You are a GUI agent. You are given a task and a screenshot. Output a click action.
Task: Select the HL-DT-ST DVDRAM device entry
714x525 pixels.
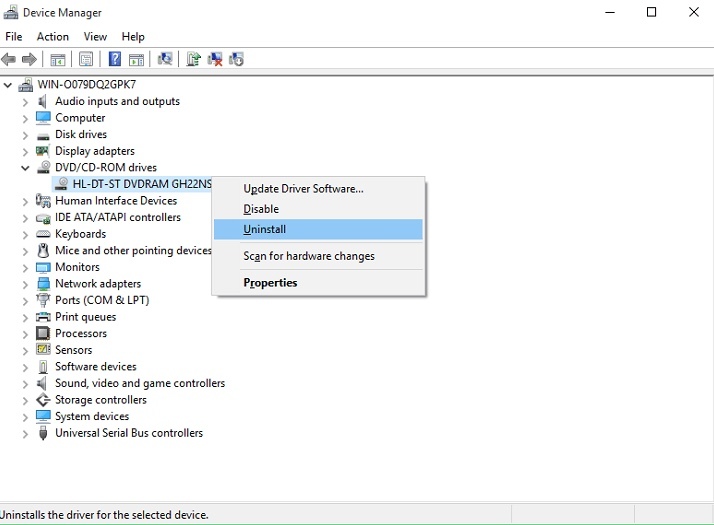[x=141, y=184]
